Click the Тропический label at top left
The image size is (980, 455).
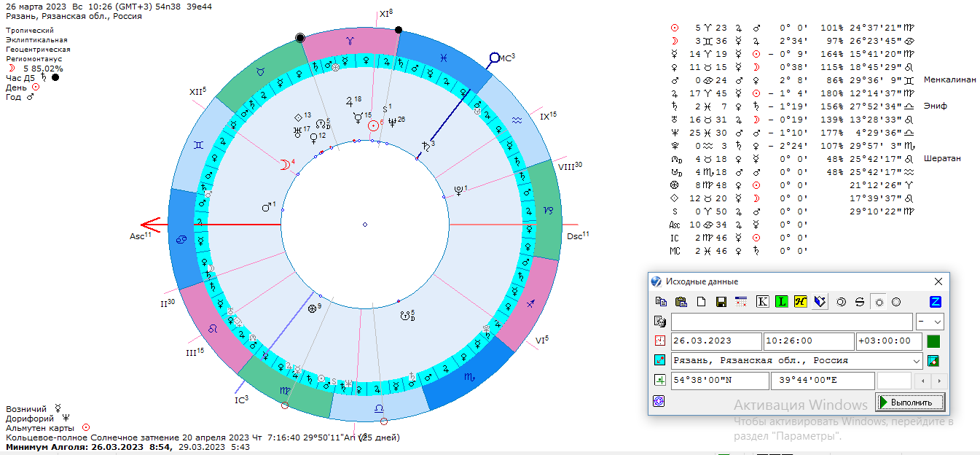tap(31, 31)
